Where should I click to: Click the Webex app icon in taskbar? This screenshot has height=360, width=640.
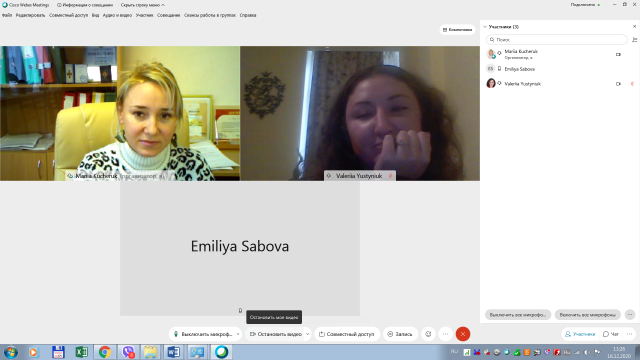tap(221, 352)
